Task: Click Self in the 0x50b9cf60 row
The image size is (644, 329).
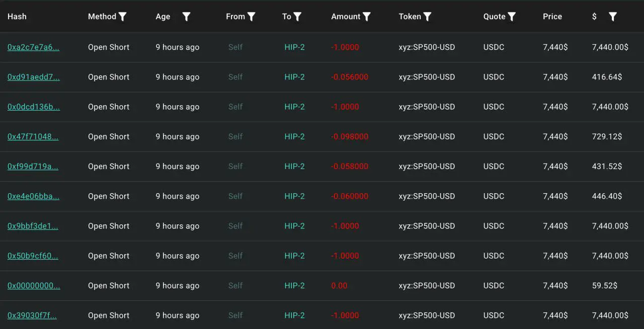Action: tap(235, 256)
